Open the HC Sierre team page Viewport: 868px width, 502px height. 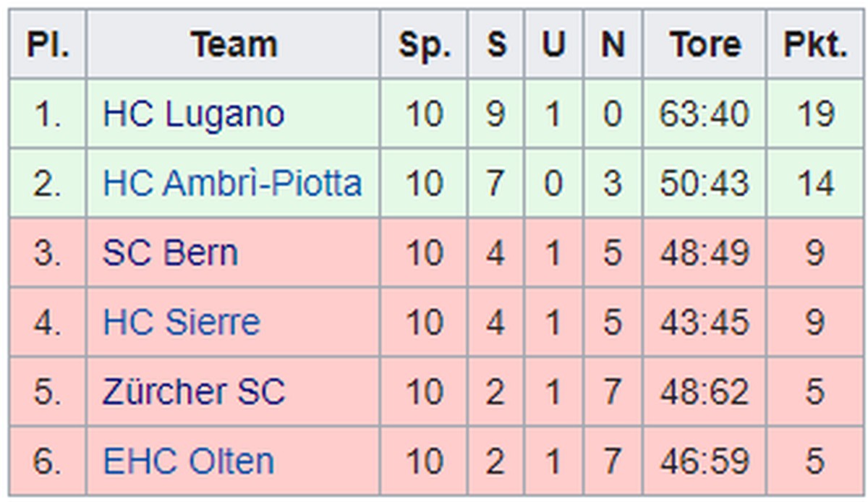(181, 323)
